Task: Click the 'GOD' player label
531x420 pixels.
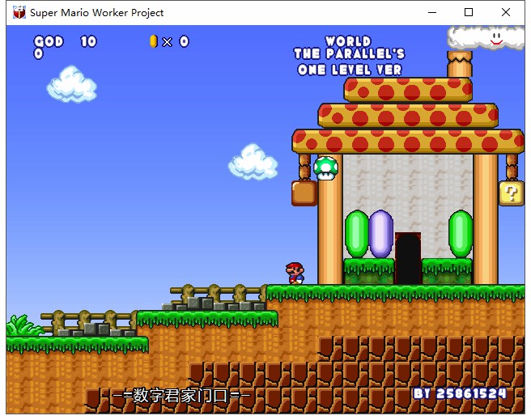Action: (49, 41)
